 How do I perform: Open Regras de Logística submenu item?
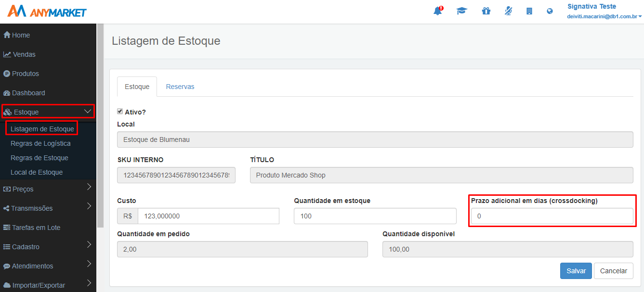(x=40, y=143)
